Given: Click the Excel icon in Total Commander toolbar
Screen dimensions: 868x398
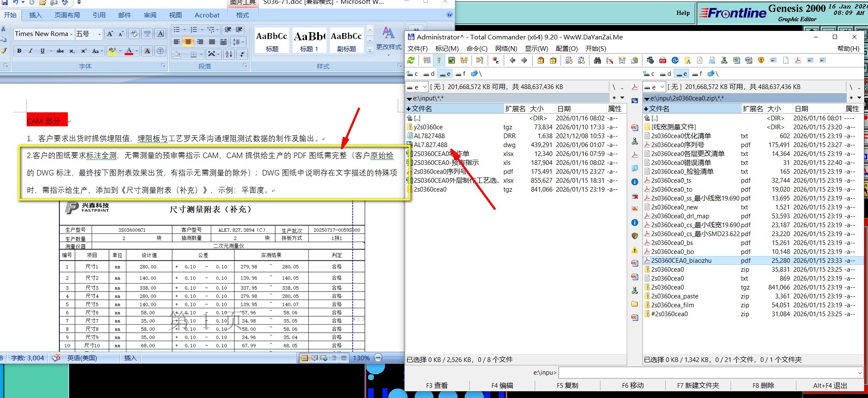Looking at the screenshot, I should 737,60.
